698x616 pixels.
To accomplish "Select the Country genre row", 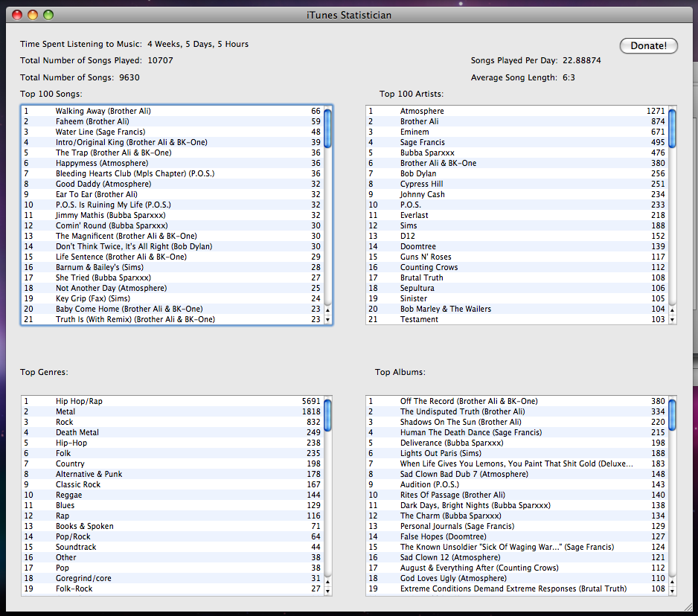I will click(x=173, y=463).
